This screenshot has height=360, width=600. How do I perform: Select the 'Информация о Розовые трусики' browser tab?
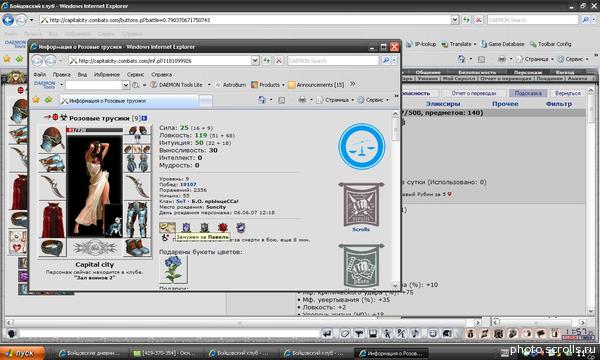(129, 101)
